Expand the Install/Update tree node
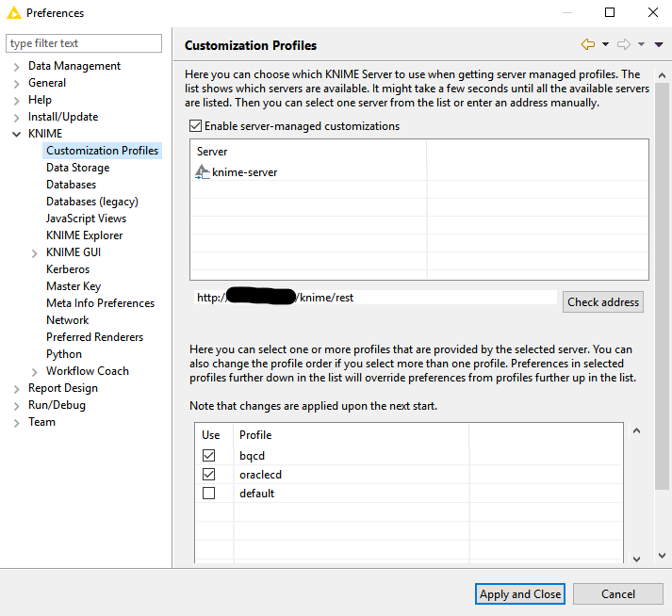Viewport: 672px width, 616px height. (16, 118)
